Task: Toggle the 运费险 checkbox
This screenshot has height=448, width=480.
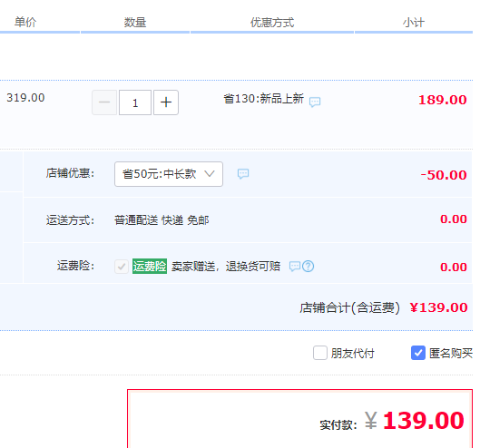Action: tap(122, 267)
